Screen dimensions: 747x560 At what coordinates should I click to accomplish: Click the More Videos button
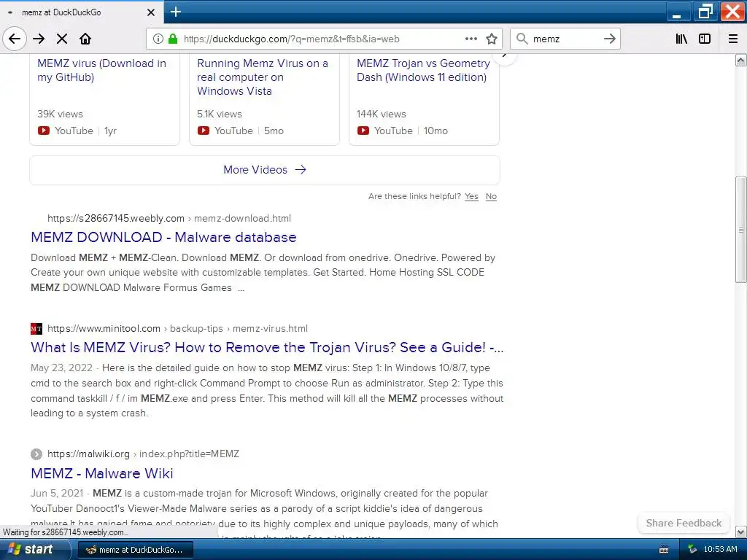264,170
